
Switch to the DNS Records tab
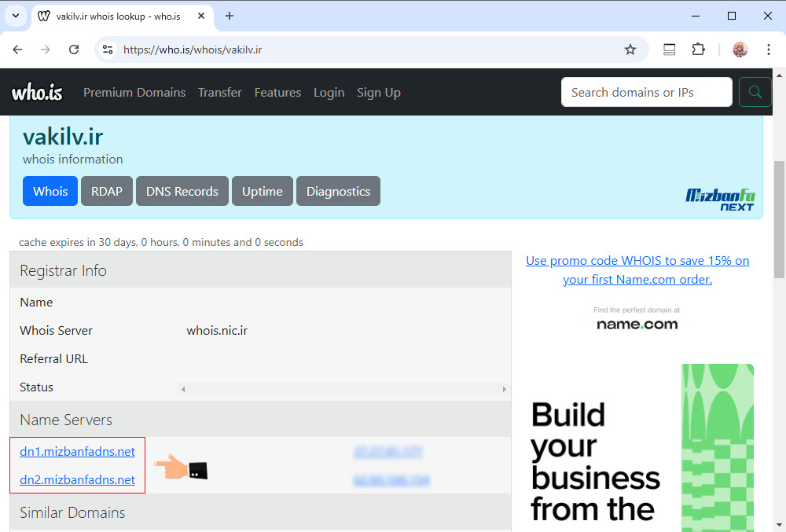[182, 191]
